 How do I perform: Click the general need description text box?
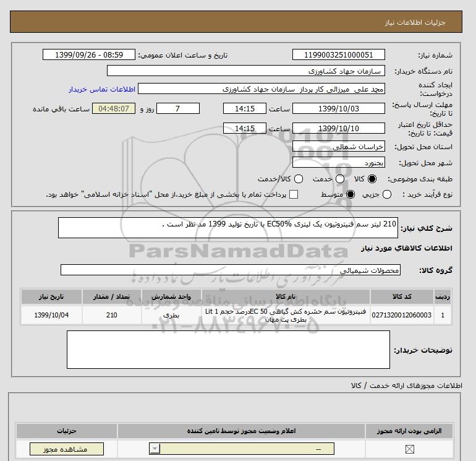[x=227, y=228]
